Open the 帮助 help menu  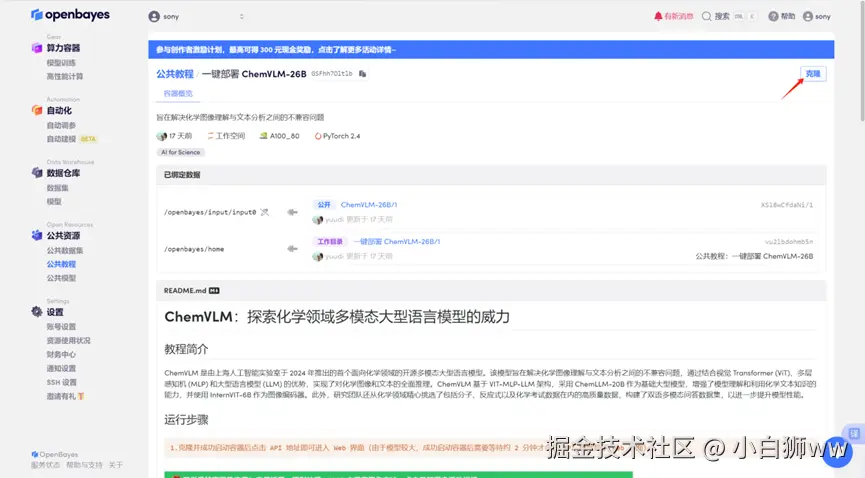coord(782,17)
